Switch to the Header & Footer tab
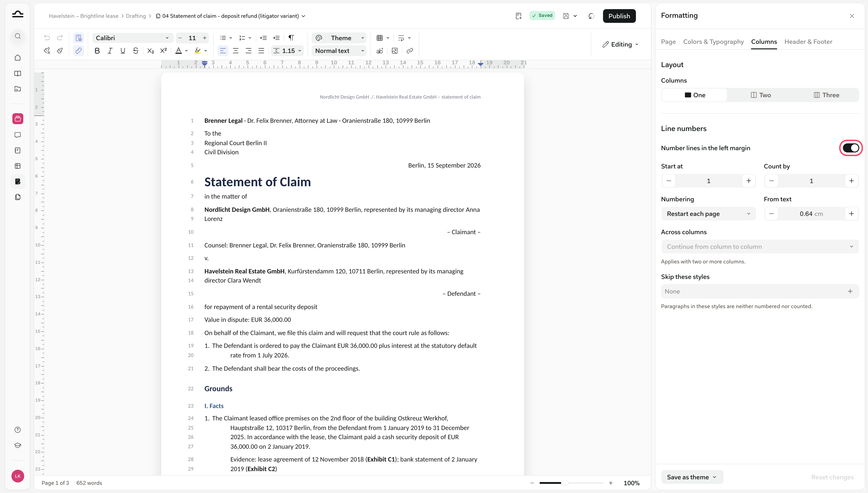This screenshot has width=868, height=493. 808,42
